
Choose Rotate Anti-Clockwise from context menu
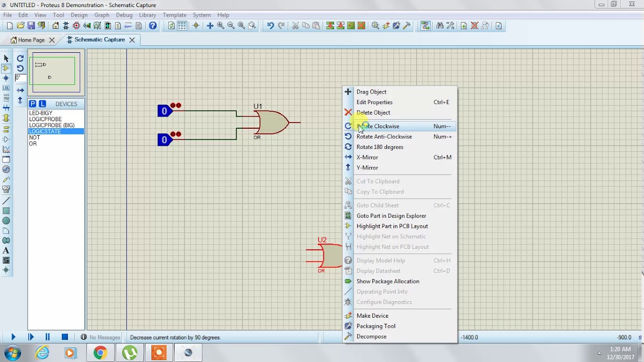[400, 137]
